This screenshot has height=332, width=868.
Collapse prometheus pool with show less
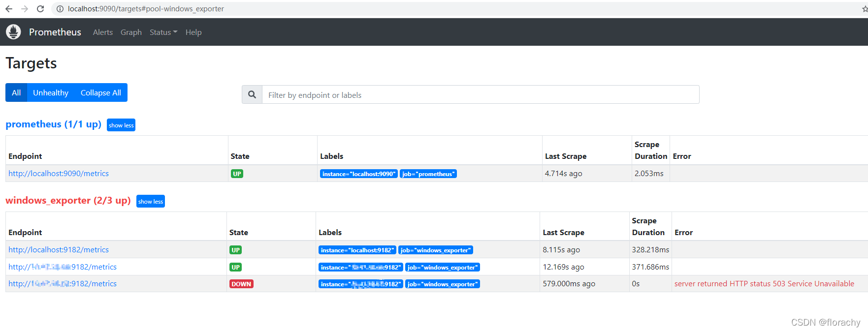[x=121, y=125]
